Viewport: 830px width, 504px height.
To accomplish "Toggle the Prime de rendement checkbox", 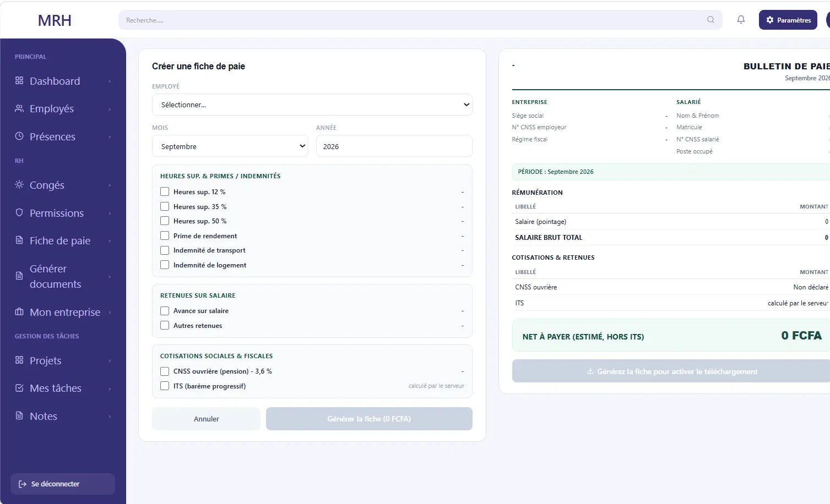I will (165, 235).
